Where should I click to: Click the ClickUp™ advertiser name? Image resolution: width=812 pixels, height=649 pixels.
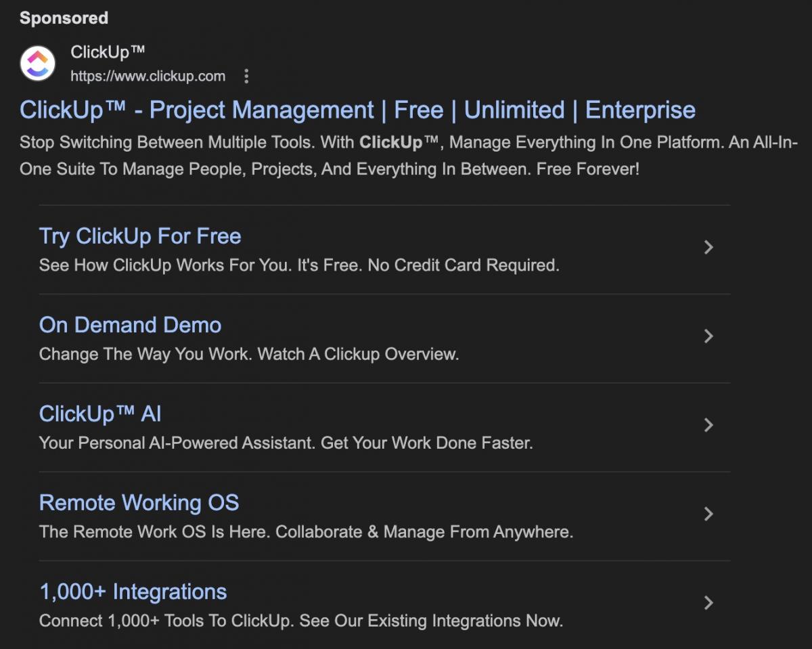coord(108,52)
